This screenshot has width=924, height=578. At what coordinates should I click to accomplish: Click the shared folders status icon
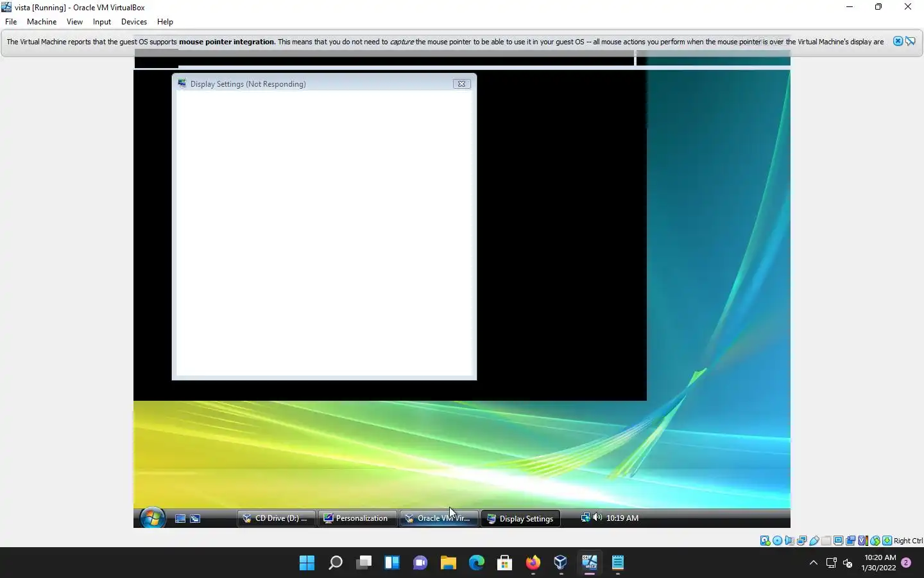pyautogui.click(x=826, y=541)
